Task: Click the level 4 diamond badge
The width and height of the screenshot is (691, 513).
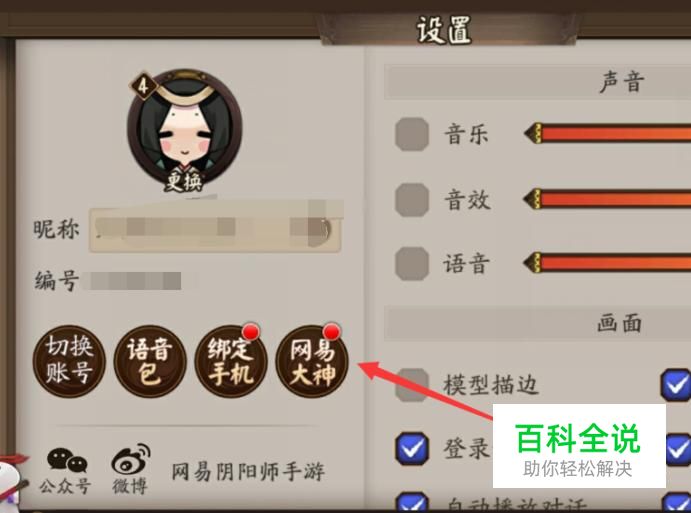Action: (143, 86)
